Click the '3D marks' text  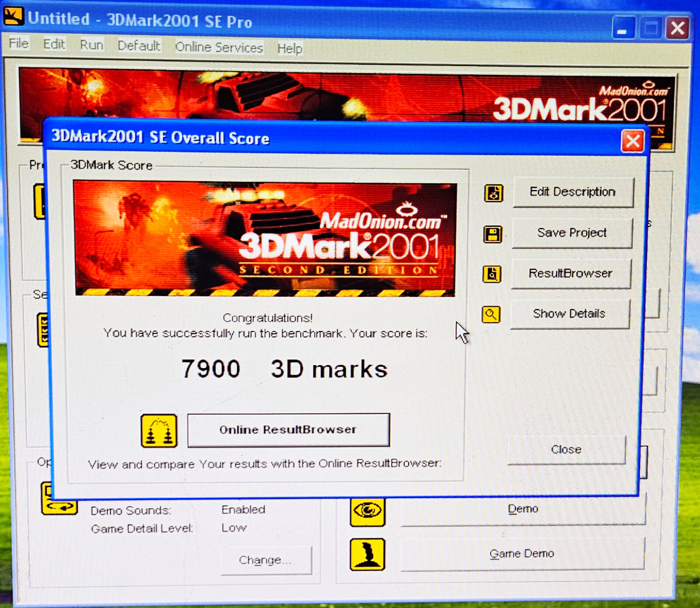click(329, 369)
